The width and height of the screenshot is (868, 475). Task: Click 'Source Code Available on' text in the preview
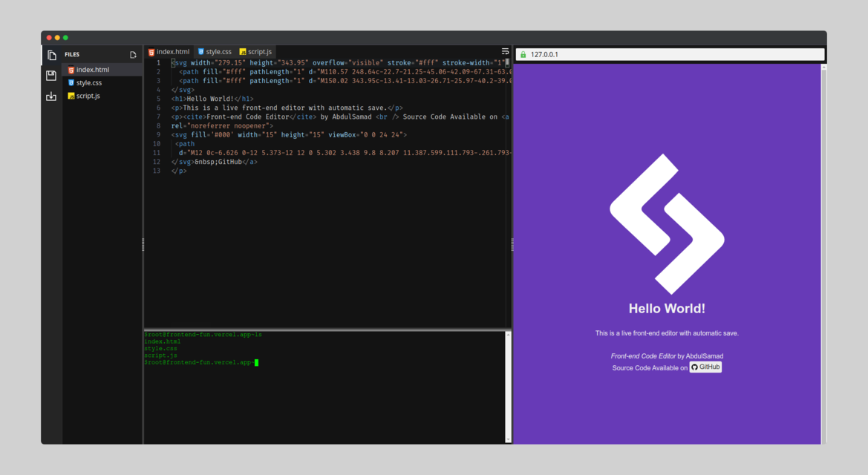pyautogui.click(x=650, y=368)
